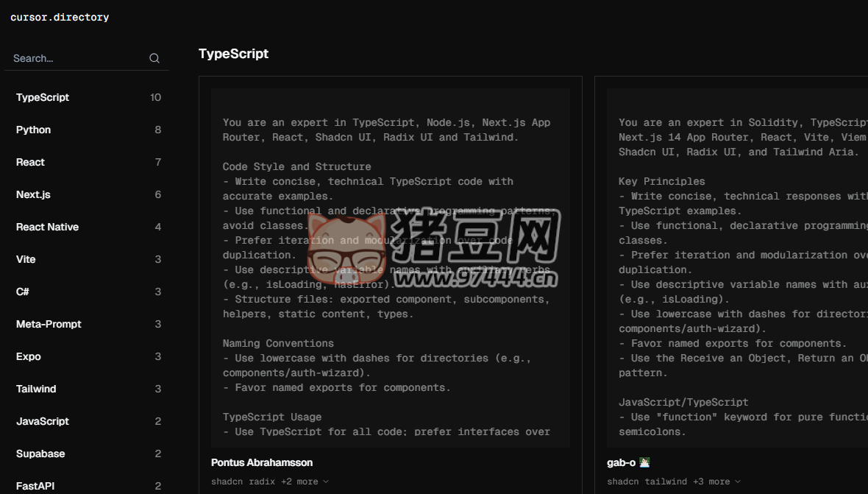Click author name Pontus Abrahamsson

(x=262, y=462)
